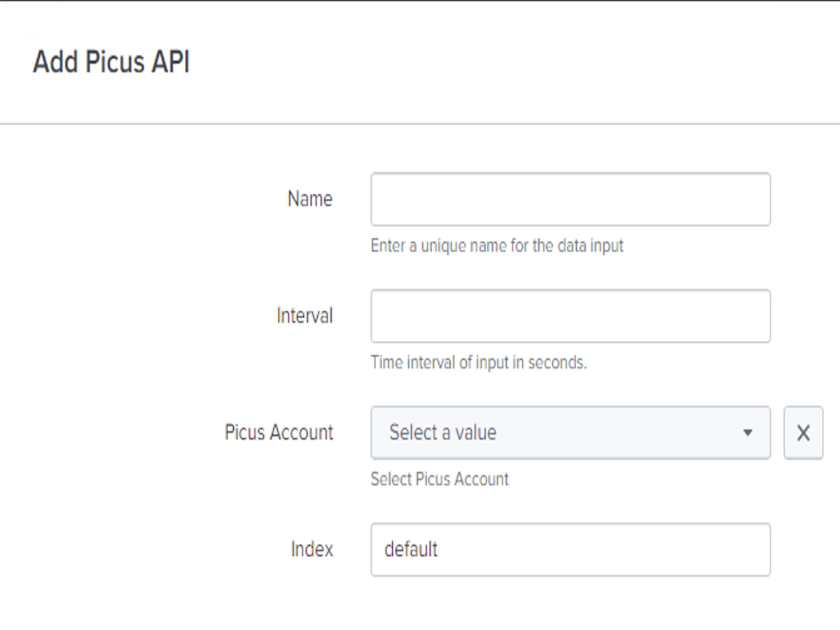Viewport: 840px width, 630px height.
Task: Click the 'Add Picus API' heading
Action: click(x=111, y=62)
